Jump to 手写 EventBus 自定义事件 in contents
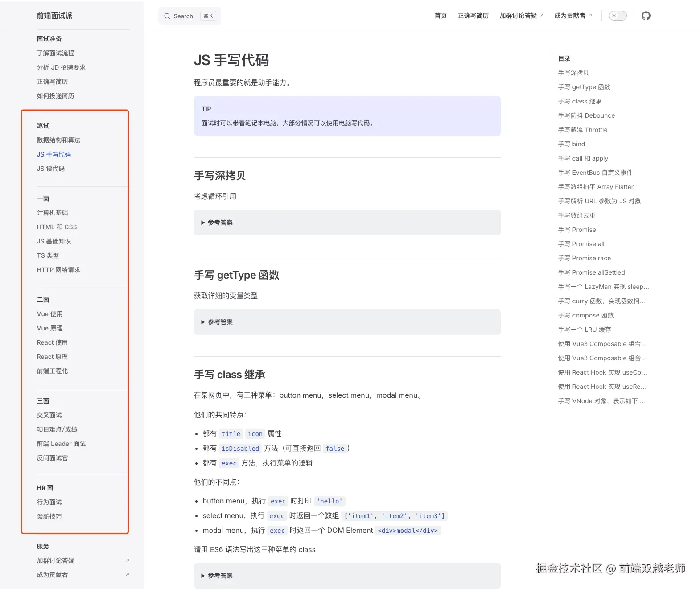Image resolution: width=700 pixels, height=589 pixels. 595,173
